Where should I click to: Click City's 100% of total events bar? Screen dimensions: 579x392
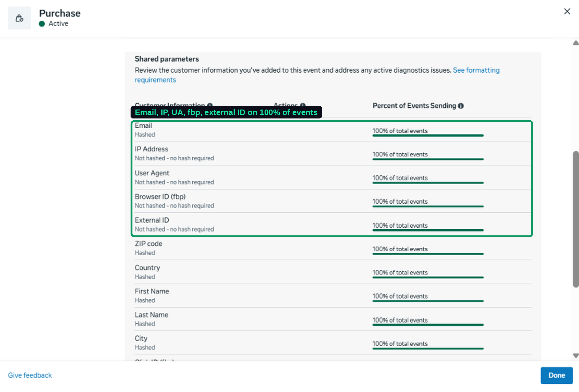pos(428,348)
